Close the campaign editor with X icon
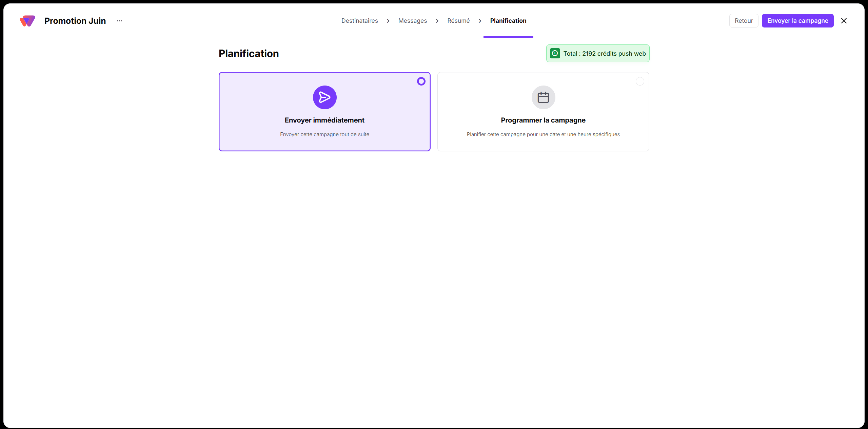 click(844, 21)
